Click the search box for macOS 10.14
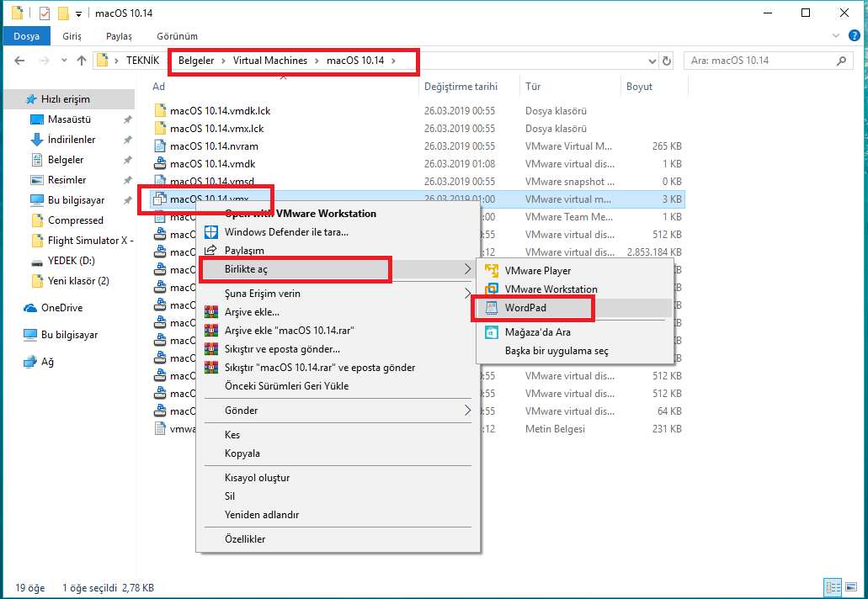The image size is (868, 599). click(758, 61)
